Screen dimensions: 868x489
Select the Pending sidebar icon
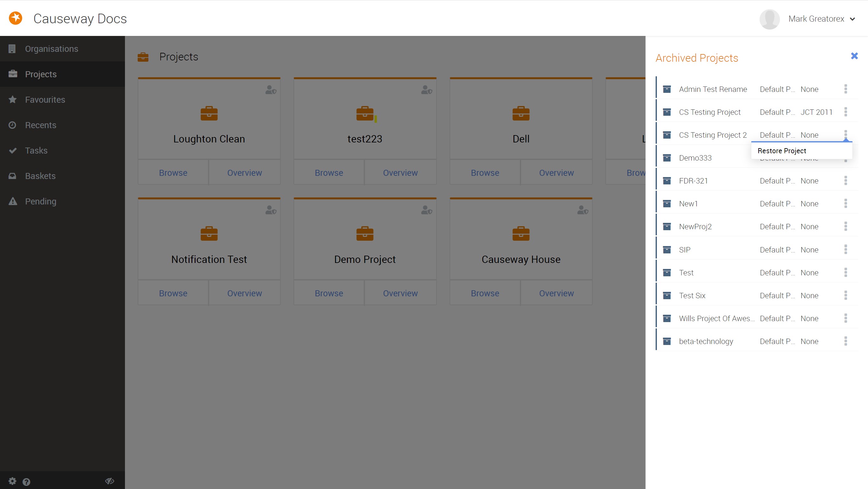pyautogui.click(x=13, y=201)
